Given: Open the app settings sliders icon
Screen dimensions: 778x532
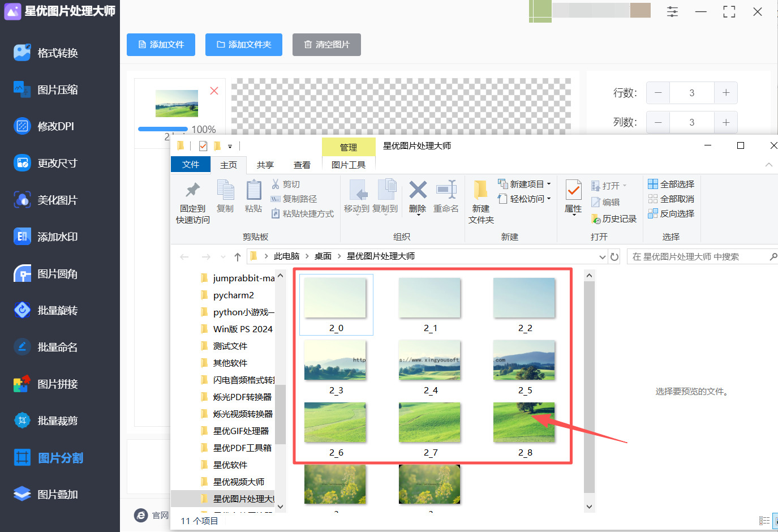Looking at the screenshot, I should tap(672, 11).
